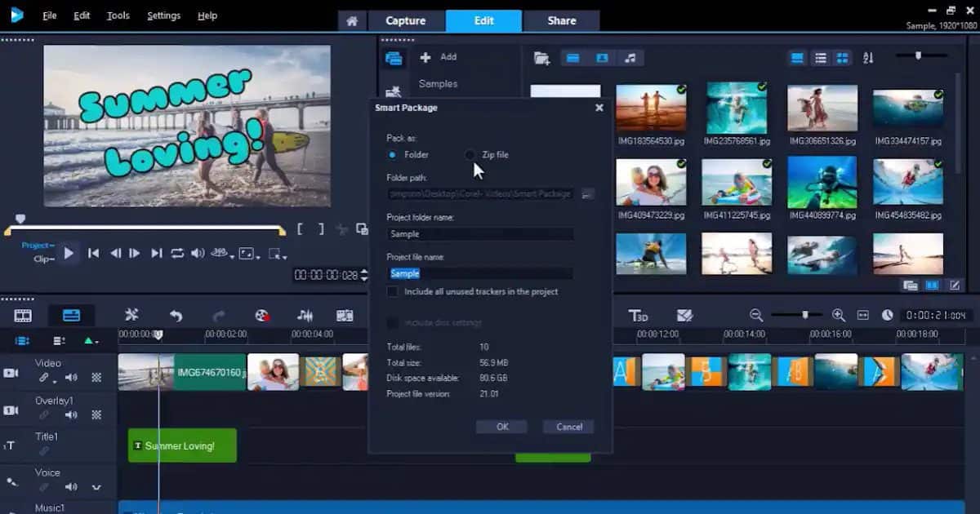Click OK in Smart Package dialog
Screen dimensions: 980x514
(502, 427)
